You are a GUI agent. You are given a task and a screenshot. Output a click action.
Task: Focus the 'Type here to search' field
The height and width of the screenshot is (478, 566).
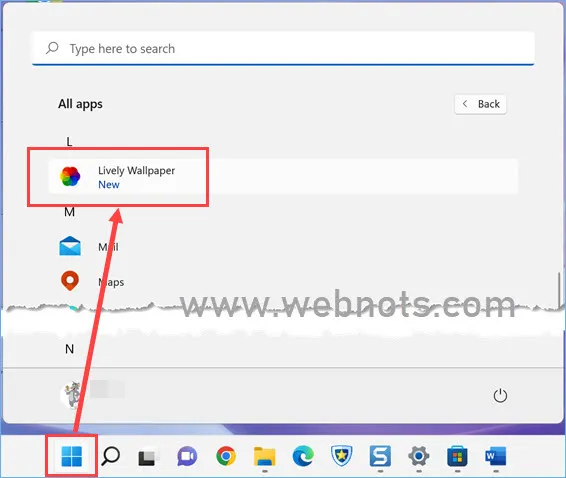click(283, 48)
